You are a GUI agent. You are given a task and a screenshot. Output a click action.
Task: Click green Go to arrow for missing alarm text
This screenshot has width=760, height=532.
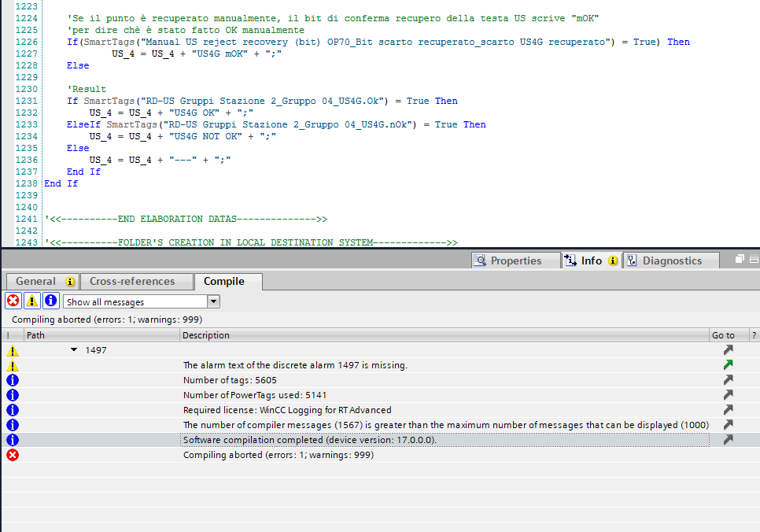click(x=728, y=365)
